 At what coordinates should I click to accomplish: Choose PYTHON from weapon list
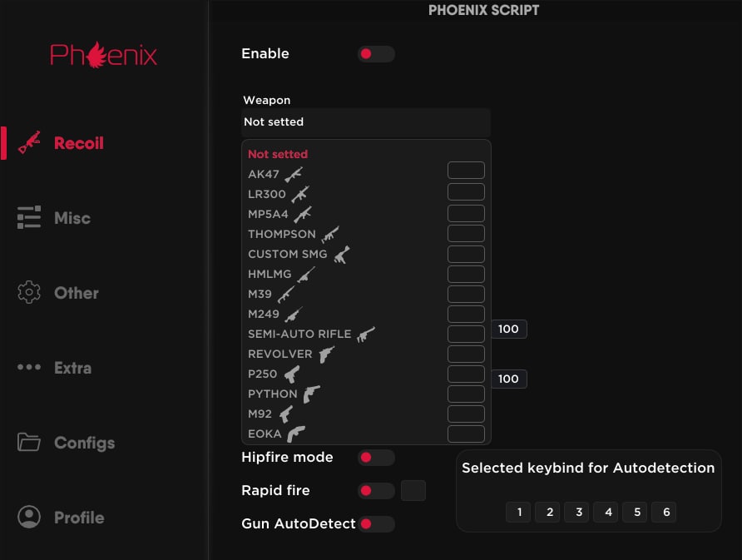(x=273, y=394)
